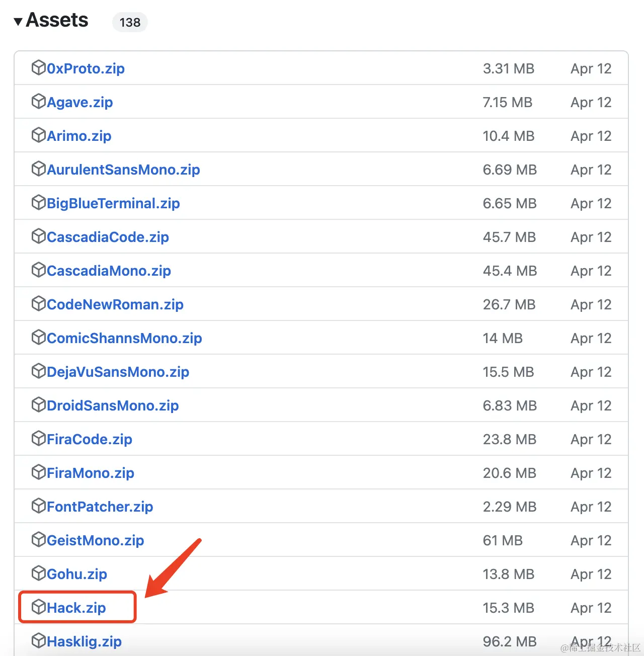Download the Hack.zip font archive
Screen dimensions: 644x656
(x=76, y=608)
